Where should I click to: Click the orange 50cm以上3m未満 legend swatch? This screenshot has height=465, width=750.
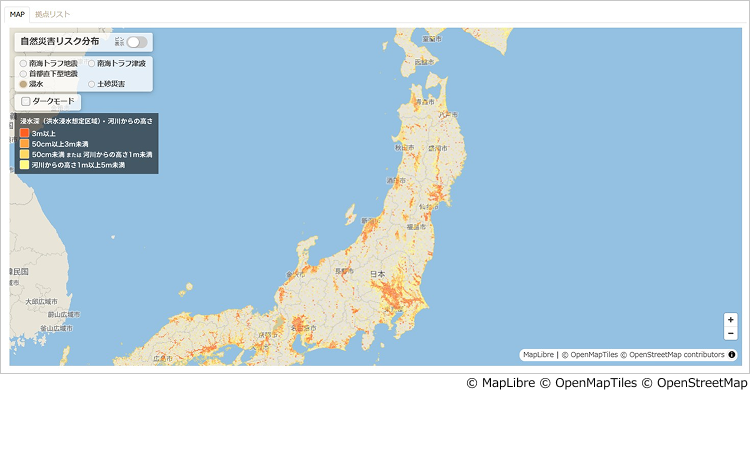point(25,144)
